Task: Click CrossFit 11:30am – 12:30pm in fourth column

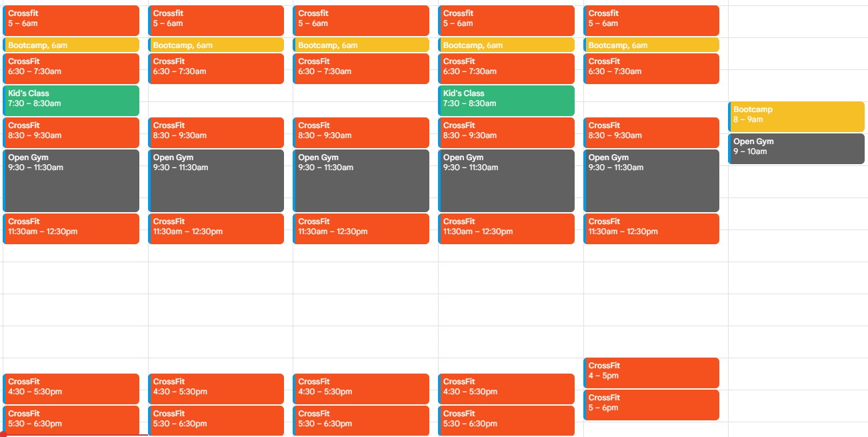Action: click(x=506, y=229)
